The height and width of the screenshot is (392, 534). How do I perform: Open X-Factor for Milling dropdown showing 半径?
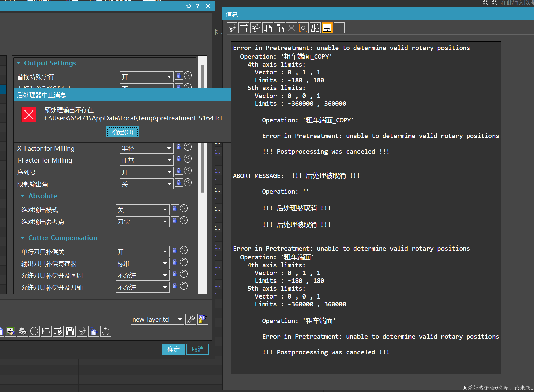click(x=147, y=148)
